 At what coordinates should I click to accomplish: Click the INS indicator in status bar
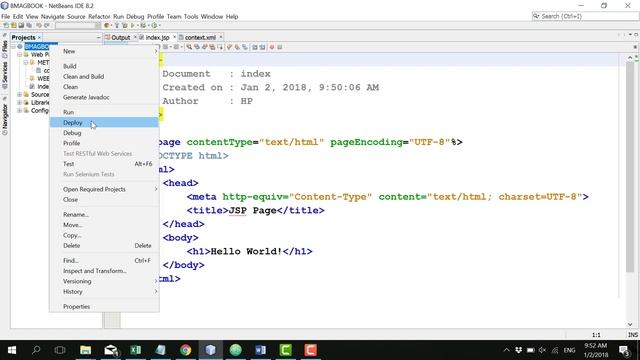[633, 335]
